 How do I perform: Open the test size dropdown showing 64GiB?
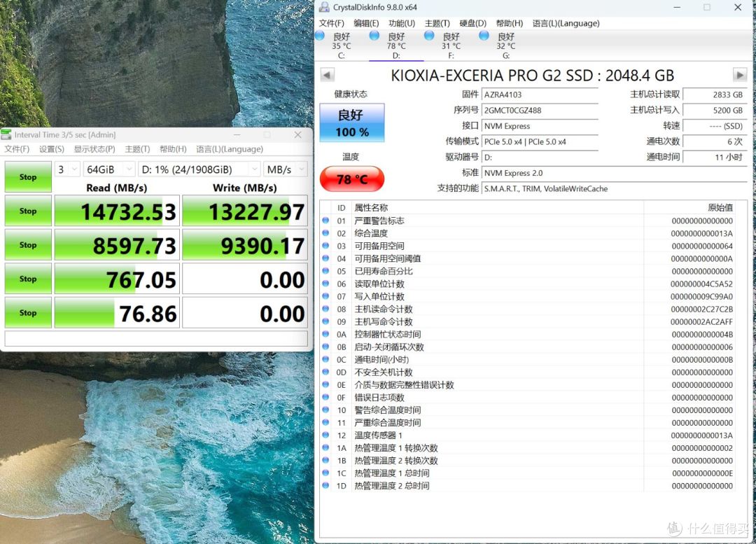108,169
